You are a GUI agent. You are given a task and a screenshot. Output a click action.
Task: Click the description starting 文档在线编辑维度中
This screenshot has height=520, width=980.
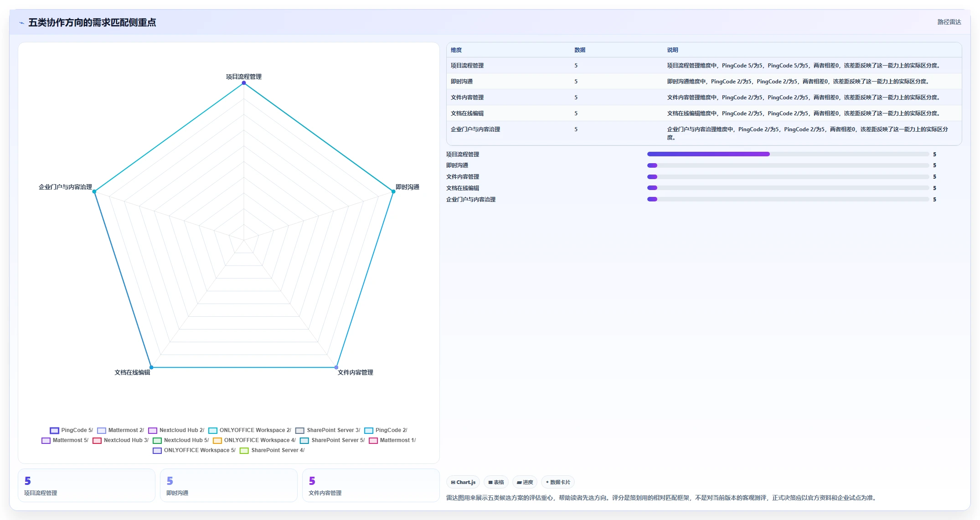(x=804, y=113)
